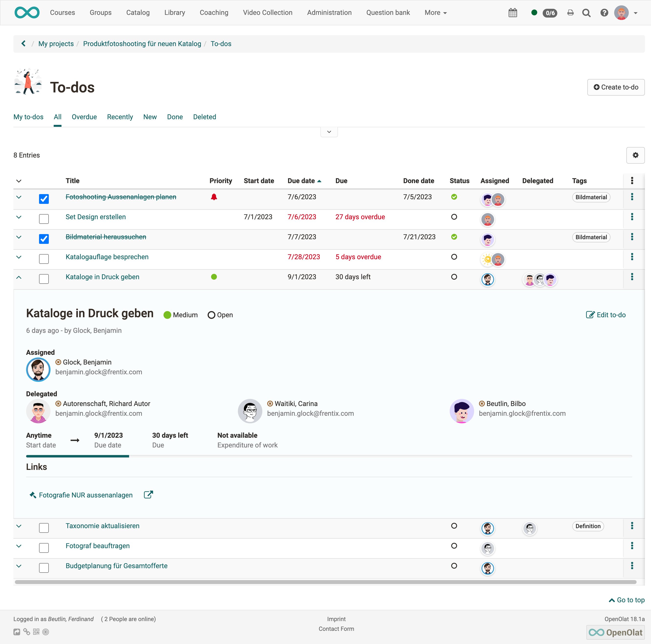Click Benjamin Glock's avatar in the Assigned section

click(x=38, y=369)
